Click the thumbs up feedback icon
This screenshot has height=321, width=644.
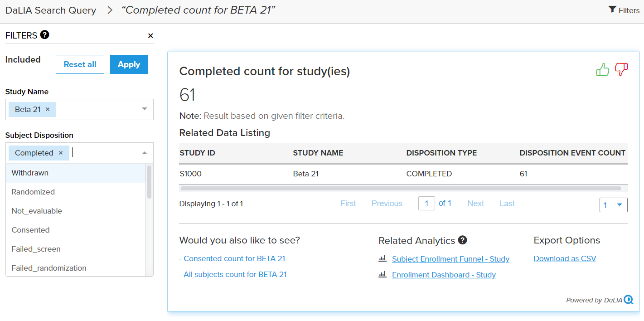coord(602,70)
